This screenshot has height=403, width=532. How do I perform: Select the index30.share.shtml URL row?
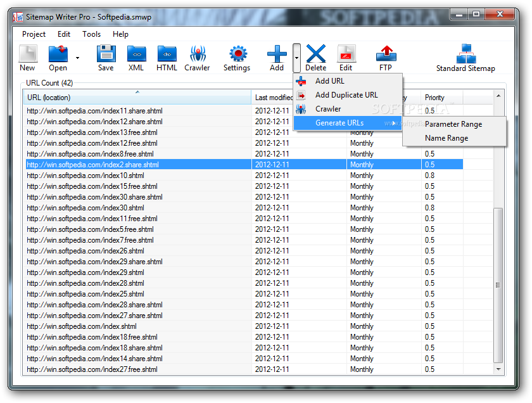pos(244,197)
